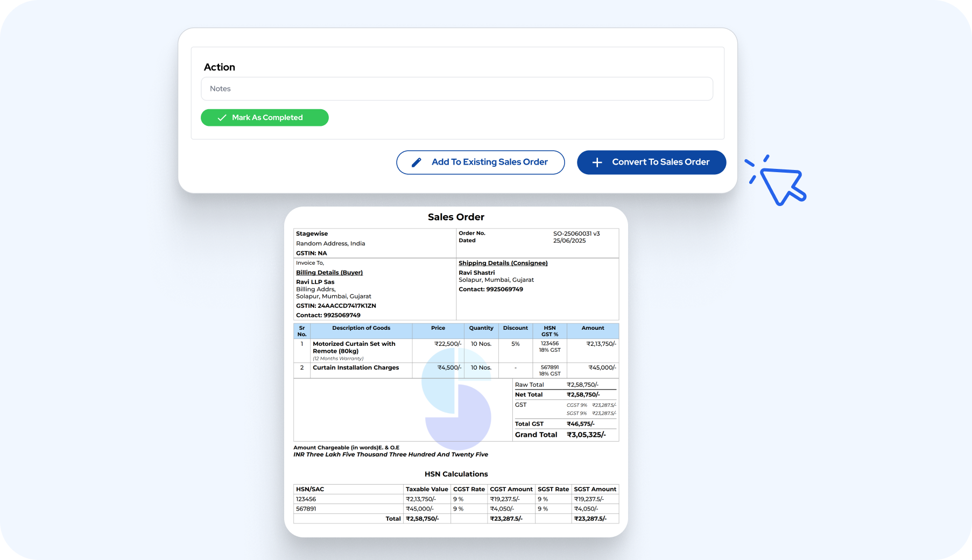The width and height of the screenshot is (972, 560).
Task: Select the Motorized Curtain Set item row
Action: click(x=354, y=348)
